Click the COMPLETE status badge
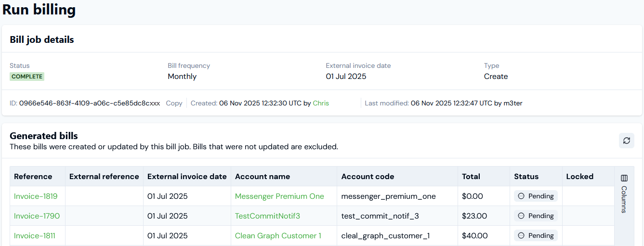This screenshot has height=246, width=644. pyautogui.click(x=27, y=77)
